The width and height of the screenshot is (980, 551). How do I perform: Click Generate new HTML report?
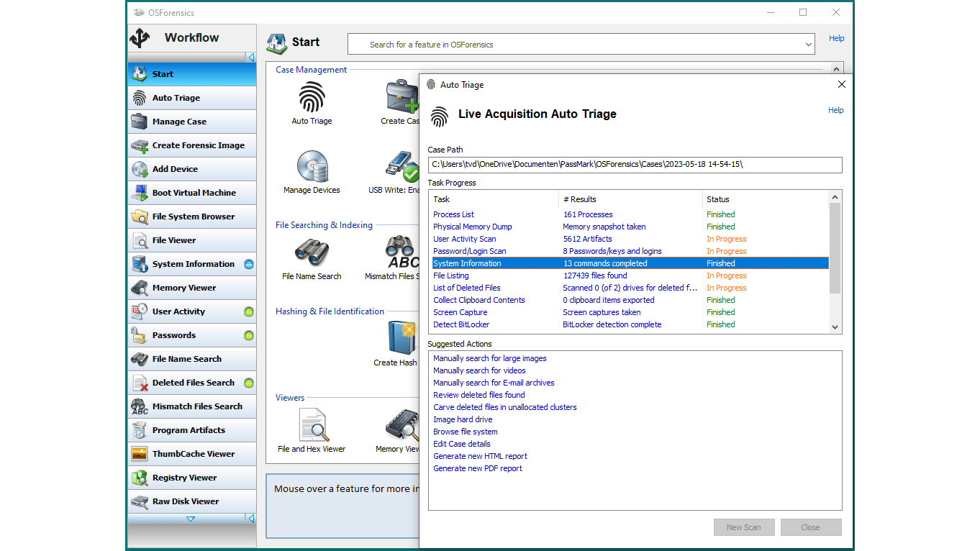[480, 456]
